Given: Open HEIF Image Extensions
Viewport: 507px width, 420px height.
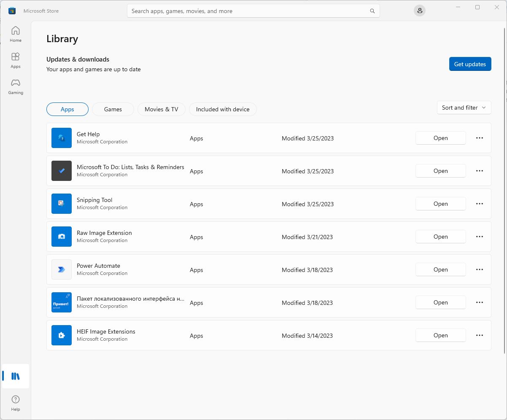Looking at the screenshot, I should (x=441, y=335).
